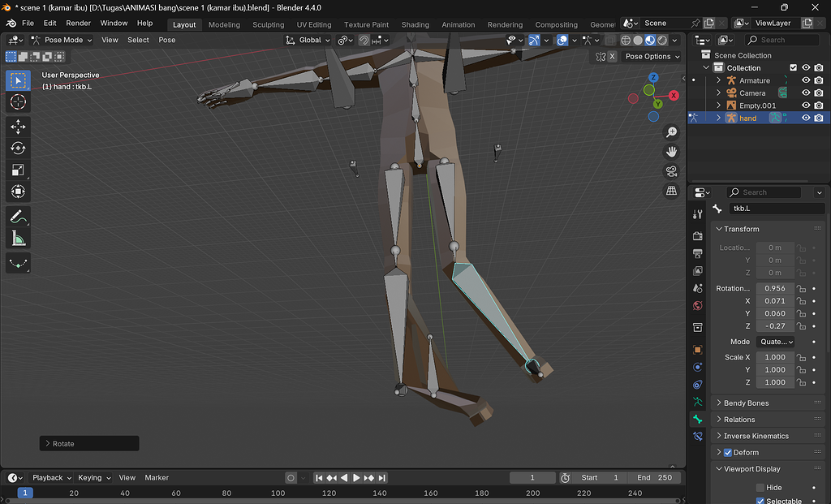Open the Render menu
This screenshot has width=831, height=504.
79,24
